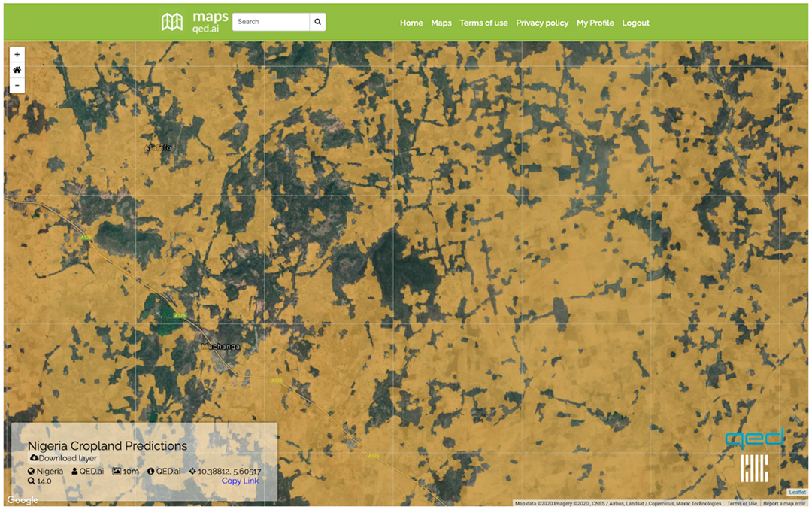Open the Leaflet attribution link

[798, 493]
